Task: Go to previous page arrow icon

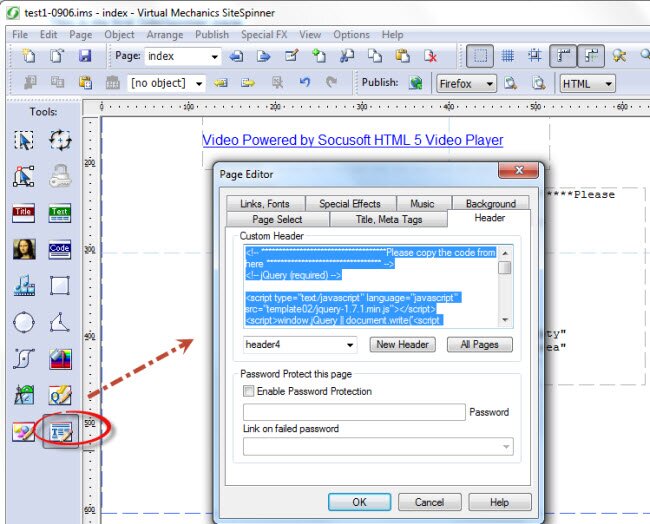Action: point(236,56)
